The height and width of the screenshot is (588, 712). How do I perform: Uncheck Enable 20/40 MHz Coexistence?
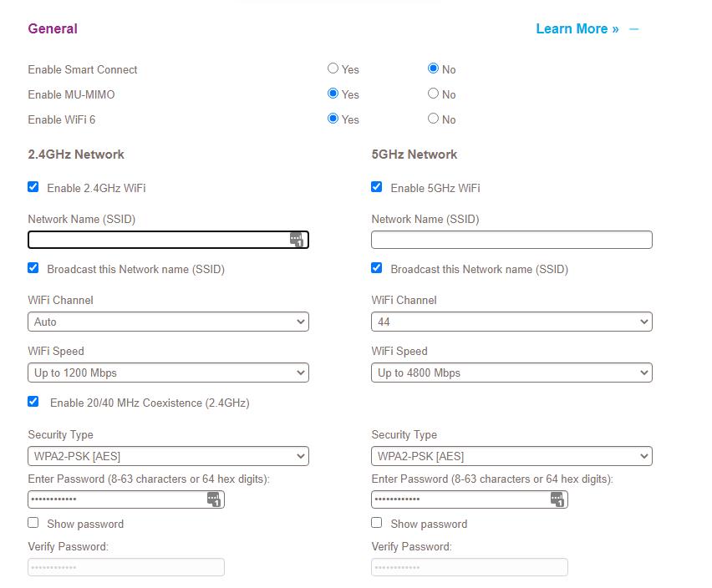point(33,402)
